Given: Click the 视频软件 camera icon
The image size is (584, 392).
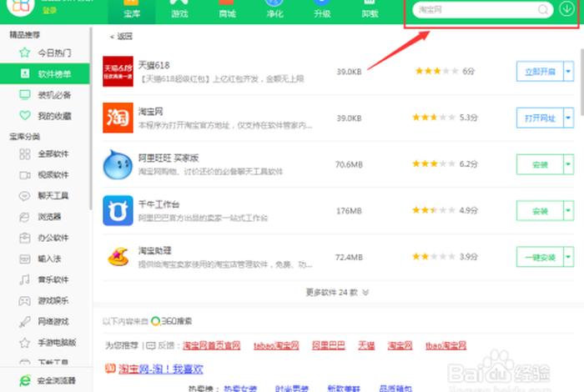Looking at the screenshot, I should tap(24, 175).
